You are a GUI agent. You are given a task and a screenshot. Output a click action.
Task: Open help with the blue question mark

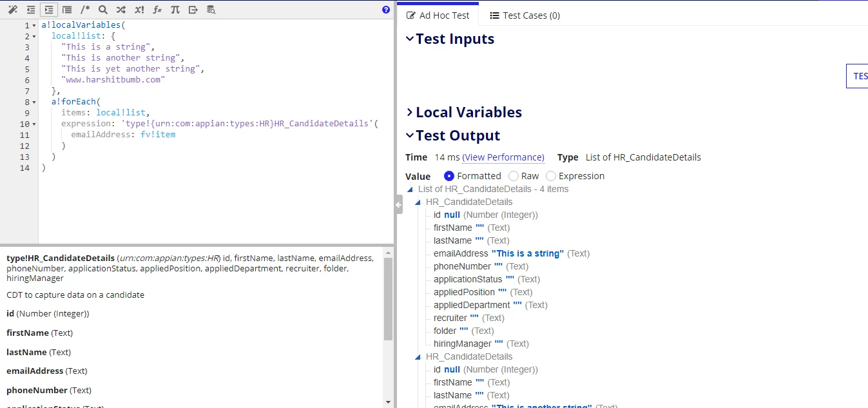click(386, 10)
